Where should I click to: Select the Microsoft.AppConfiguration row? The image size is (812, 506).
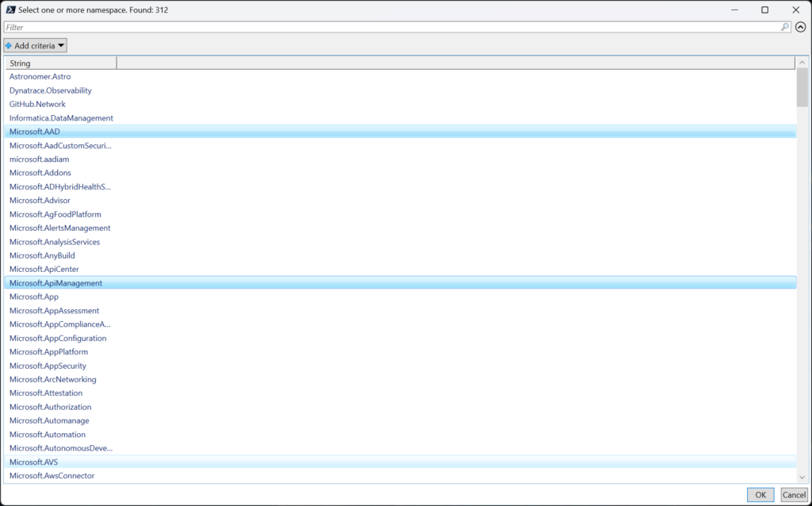[x=400, y=338]
